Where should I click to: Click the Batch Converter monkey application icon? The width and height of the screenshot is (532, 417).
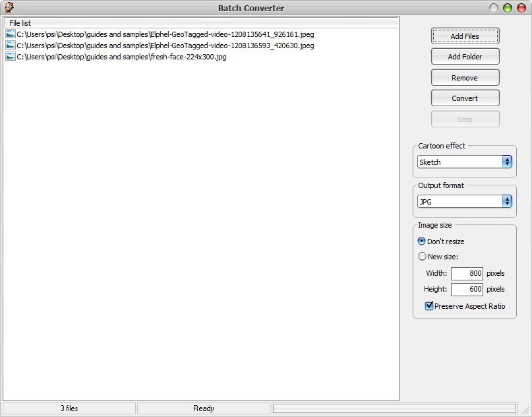pyautogui.click(x=9, y=7)
